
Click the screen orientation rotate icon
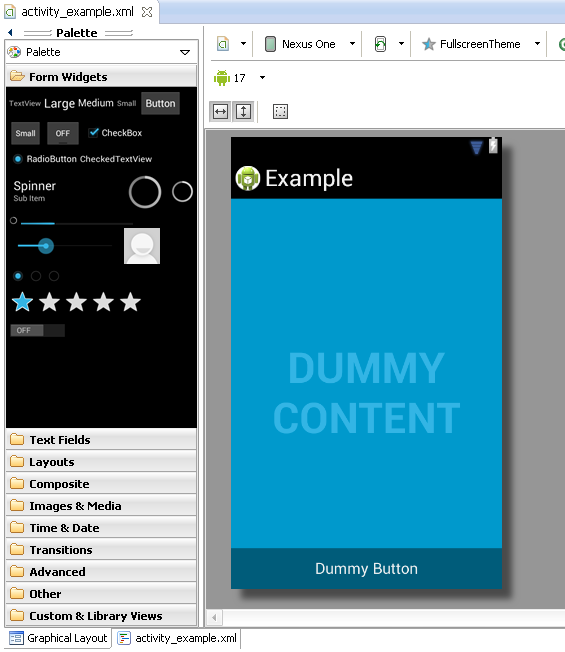(380, 44)
